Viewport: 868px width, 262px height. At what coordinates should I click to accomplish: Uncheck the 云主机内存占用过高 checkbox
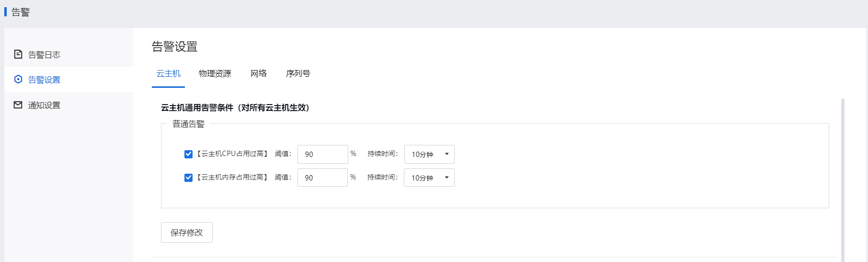click(188, 178)
